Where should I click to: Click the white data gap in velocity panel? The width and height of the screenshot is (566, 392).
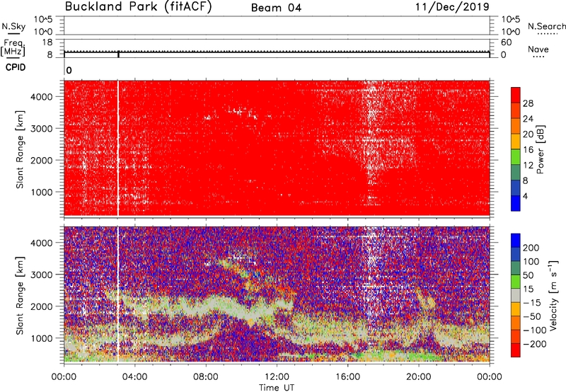[118, 294]
